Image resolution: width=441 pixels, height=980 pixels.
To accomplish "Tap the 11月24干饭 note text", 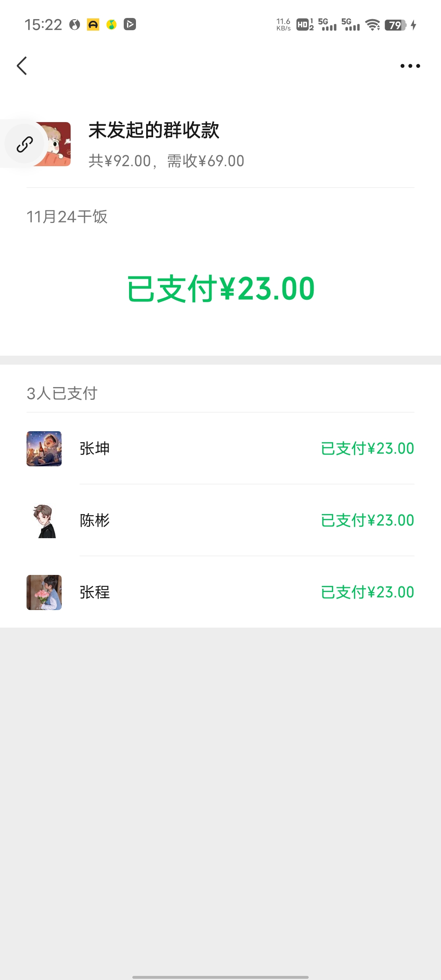I will pyautogui.click(x=67, y=217).
